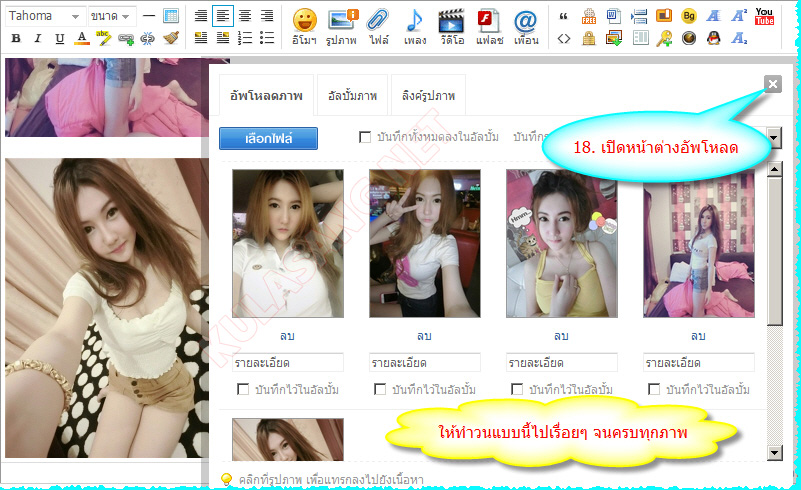Click รายละเอียด field under pink bedroom photo

point(698,363)
